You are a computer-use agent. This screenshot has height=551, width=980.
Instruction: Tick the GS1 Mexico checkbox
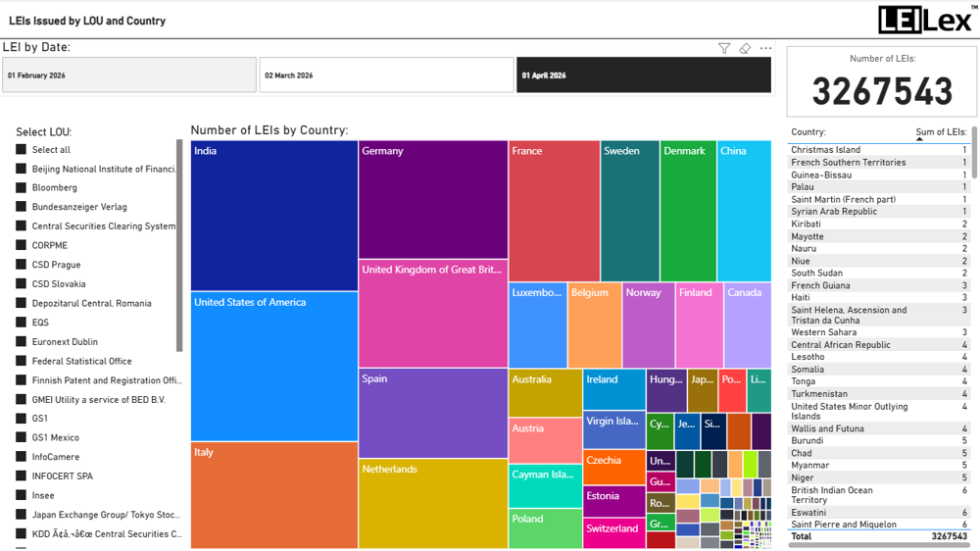coord(22,438)
